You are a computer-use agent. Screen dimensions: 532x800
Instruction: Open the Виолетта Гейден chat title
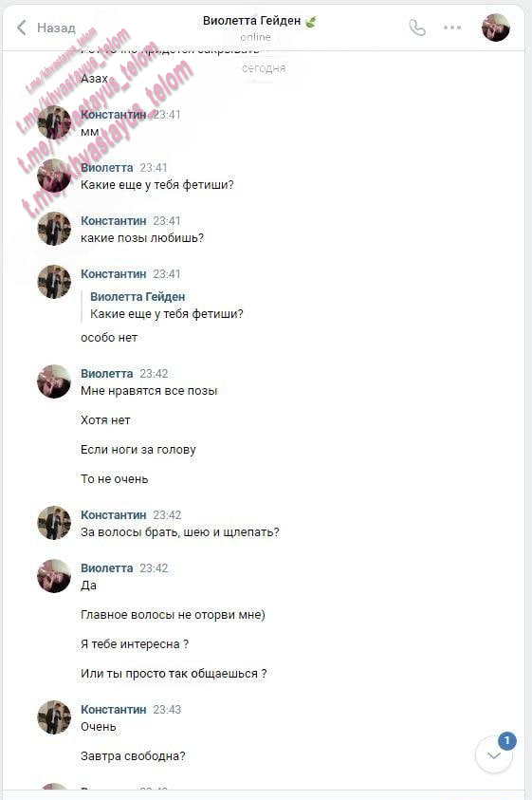coord(251,21)
